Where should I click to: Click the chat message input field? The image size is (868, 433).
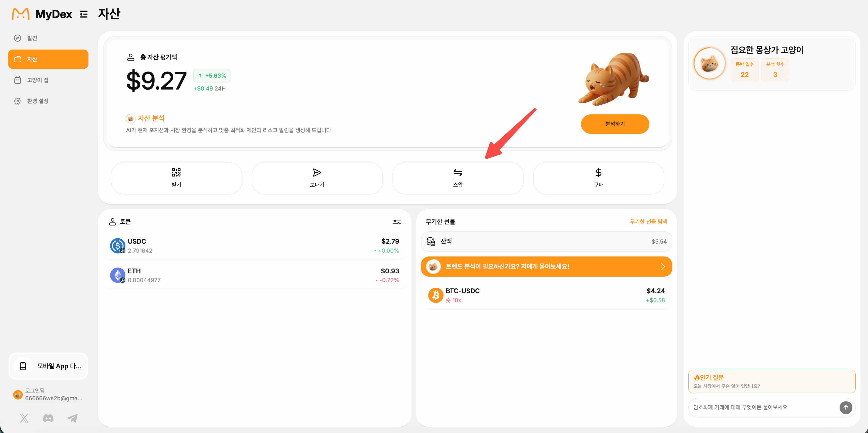point(763,407)
